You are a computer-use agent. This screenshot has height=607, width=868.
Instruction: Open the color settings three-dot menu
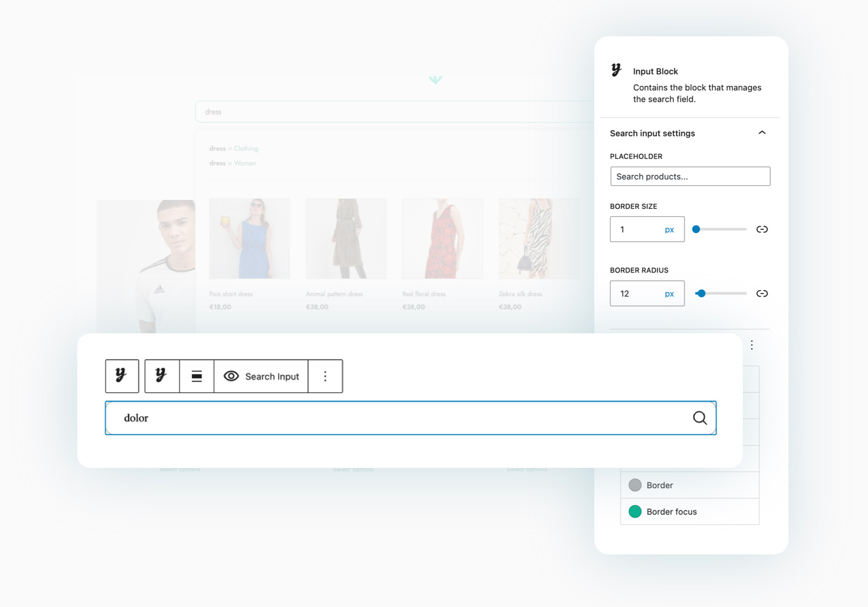point(752,345)
